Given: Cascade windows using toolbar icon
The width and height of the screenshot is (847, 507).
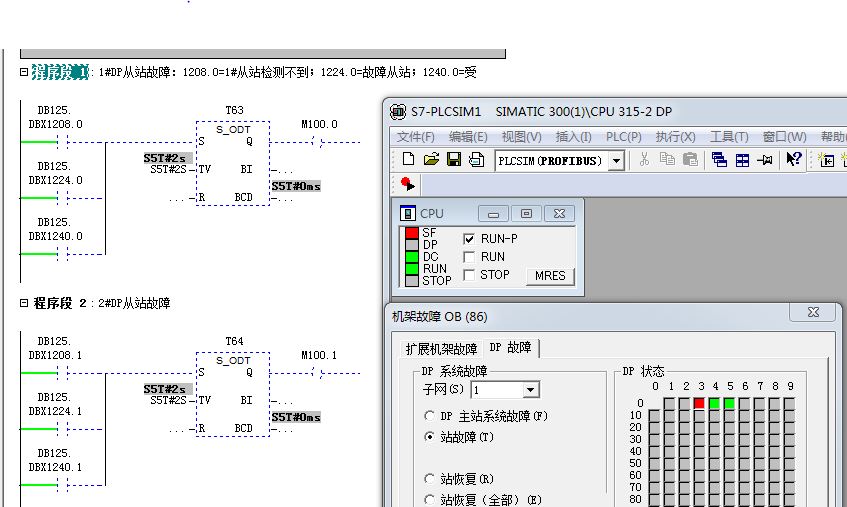Looking at the screenshot, I should tap(719, 160).
